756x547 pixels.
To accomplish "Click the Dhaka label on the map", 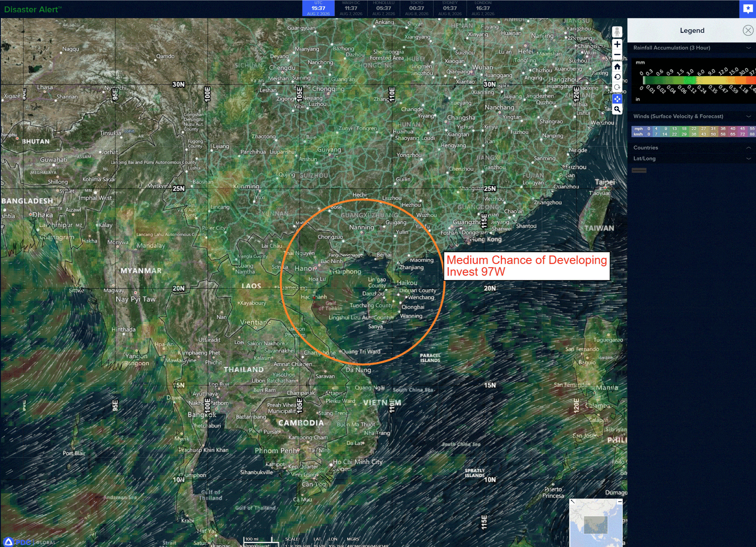I will [42, 215].
